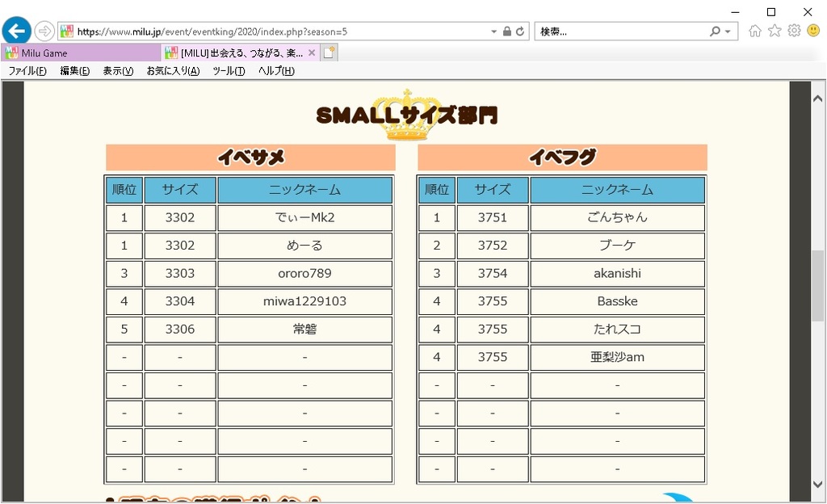Open the ファイル(F) menu
827x504 pixels.
pos(27,71)
